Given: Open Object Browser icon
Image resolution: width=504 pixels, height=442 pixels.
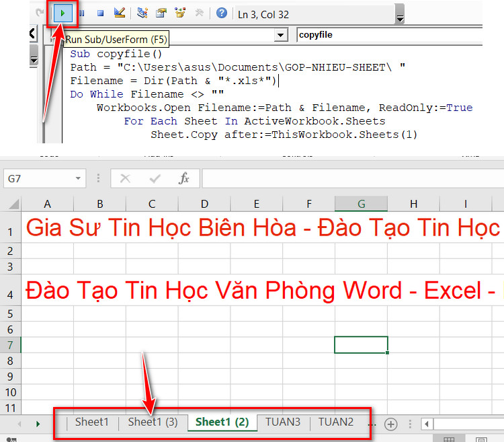Looking at the screenshot, I should coord(180,13).
